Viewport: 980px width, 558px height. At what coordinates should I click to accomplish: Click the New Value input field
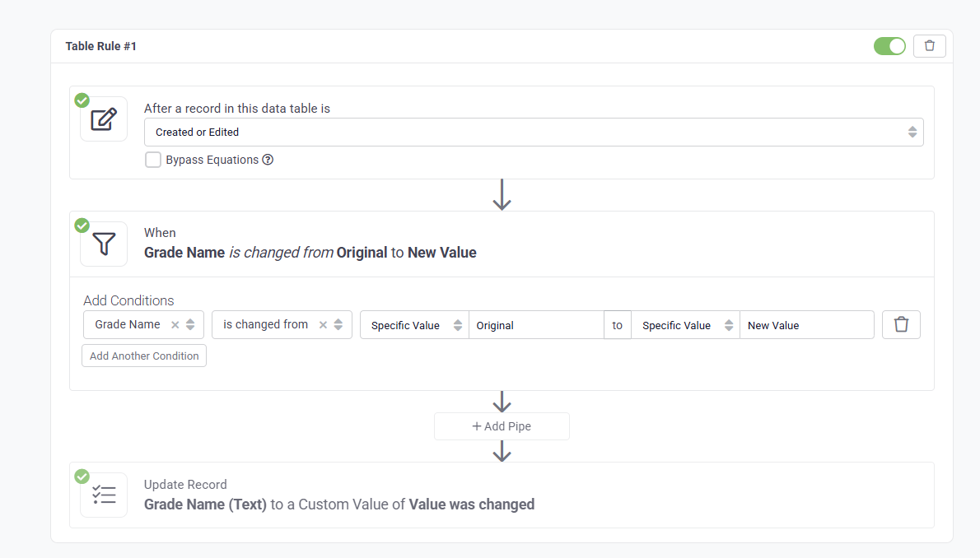click(x=805, y=325)
